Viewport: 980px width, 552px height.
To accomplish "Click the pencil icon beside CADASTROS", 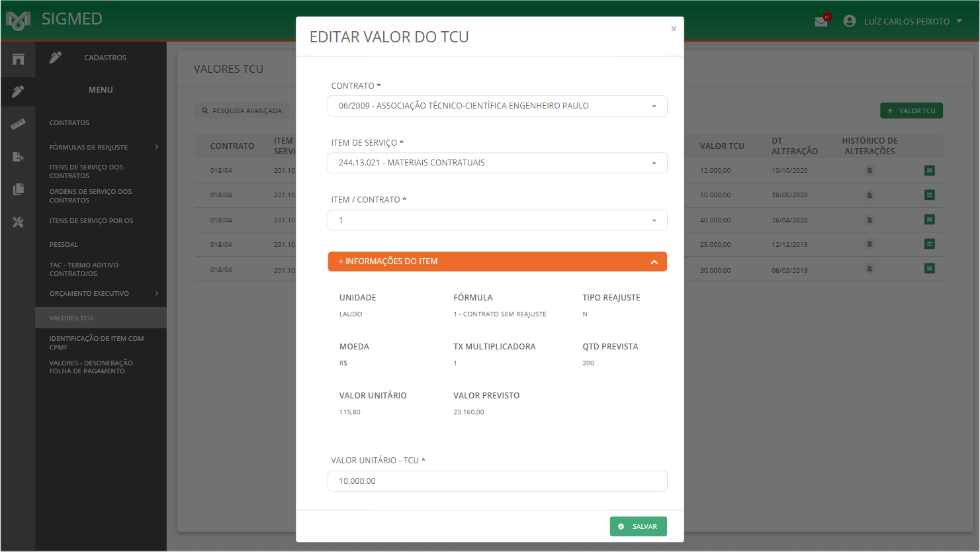I will point(56,58).
